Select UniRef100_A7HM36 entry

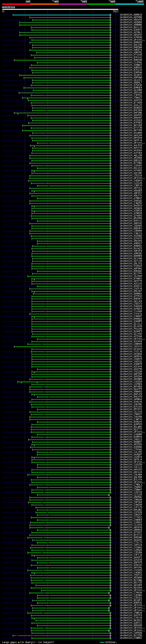(x=131, y=37)
